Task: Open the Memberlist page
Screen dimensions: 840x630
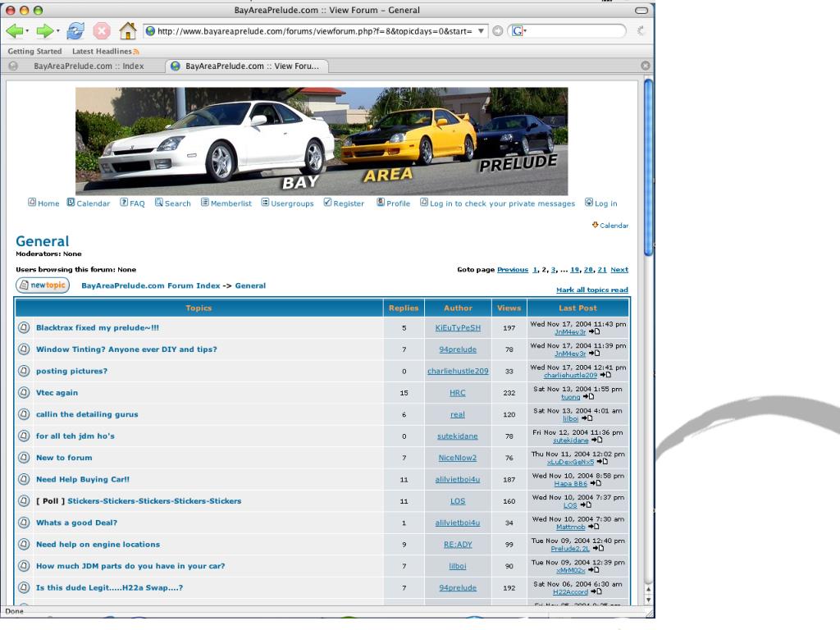Action: (226, 203)
